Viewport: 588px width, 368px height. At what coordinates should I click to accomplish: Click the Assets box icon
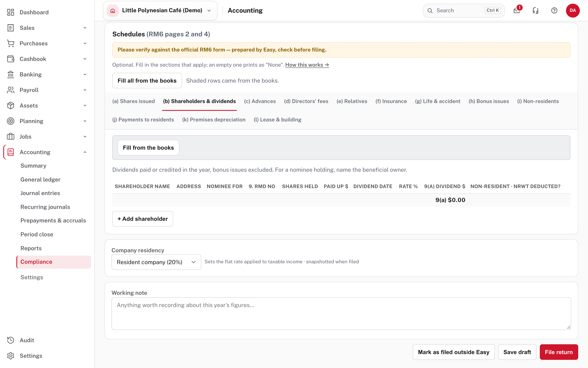click(10, 106)
